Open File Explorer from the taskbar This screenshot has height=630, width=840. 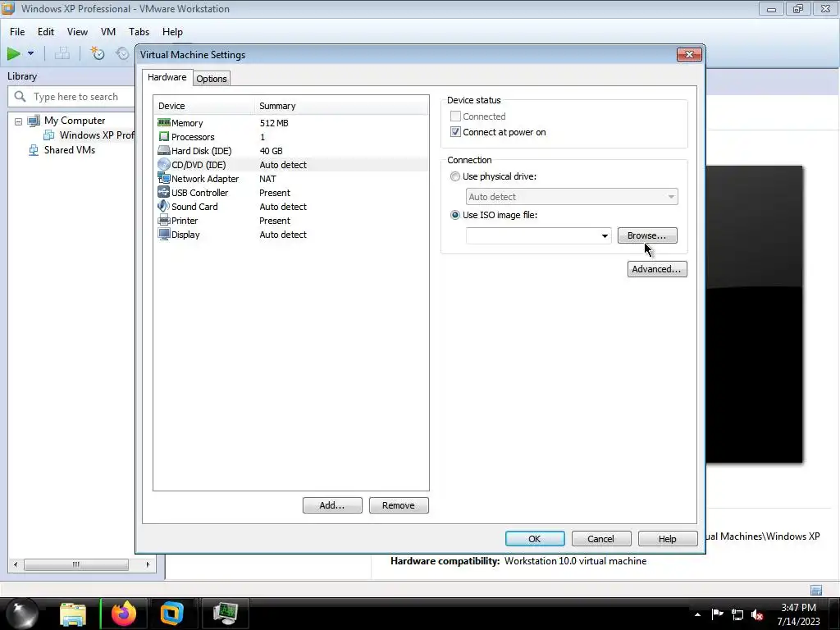73,614
